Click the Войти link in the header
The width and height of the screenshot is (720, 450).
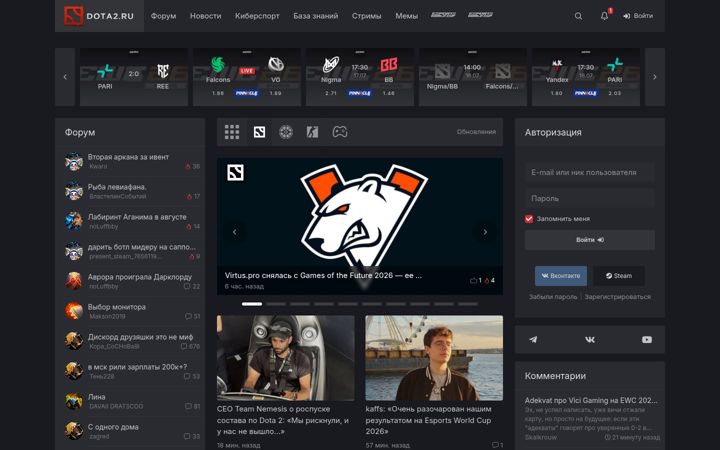(x=638, y=16)
